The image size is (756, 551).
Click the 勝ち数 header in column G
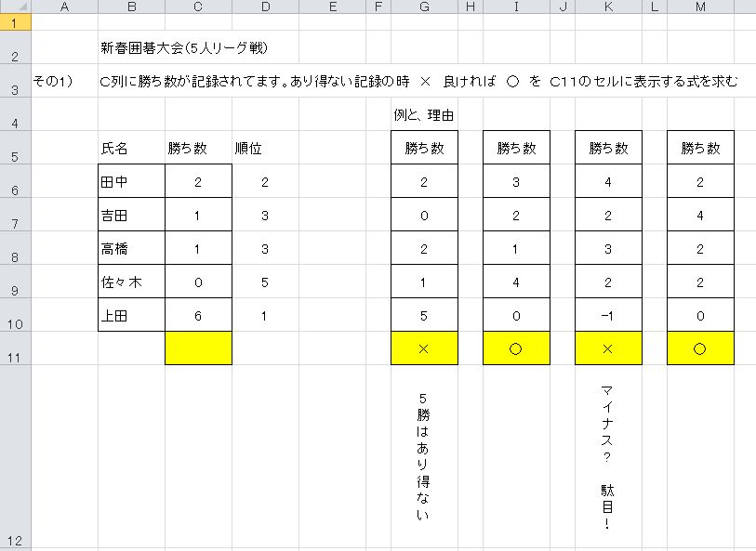coord(424,148)
